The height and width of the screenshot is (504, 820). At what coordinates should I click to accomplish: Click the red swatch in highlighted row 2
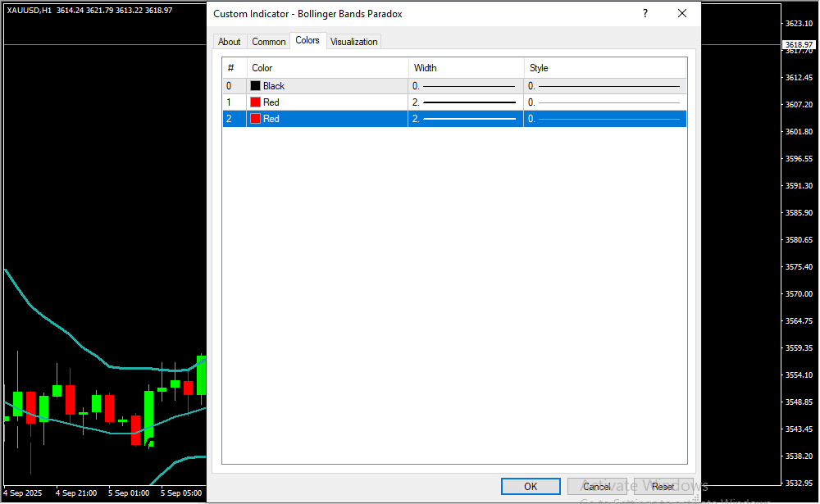pyautogui.click(x=256, y=119)
